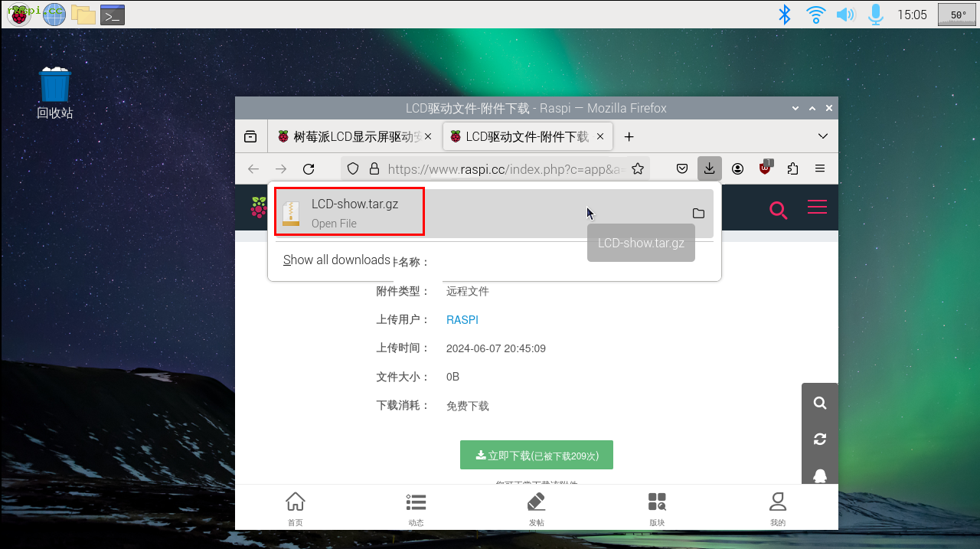980x549 pixels.
Task: Bookmark this page with star icon
Action: (x=637, y=168)
